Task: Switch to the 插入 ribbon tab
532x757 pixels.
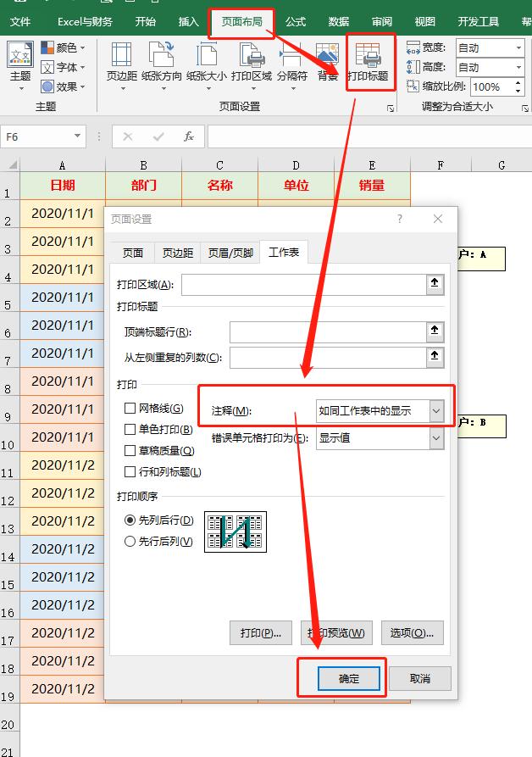Action: pyautogui.click(x=188, y=22)
